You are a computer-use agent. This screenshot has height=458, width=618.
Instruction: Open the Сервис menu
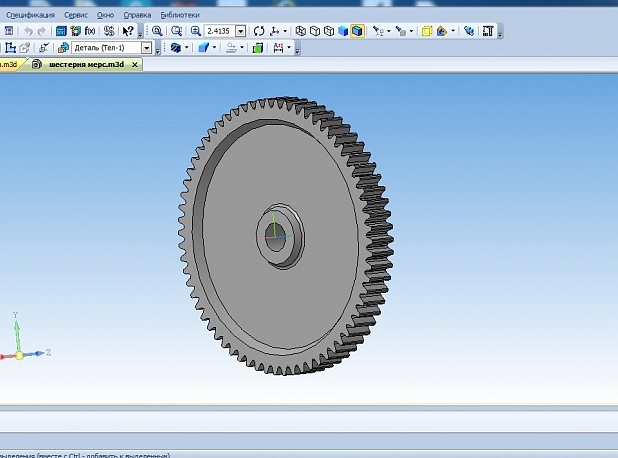76,16
